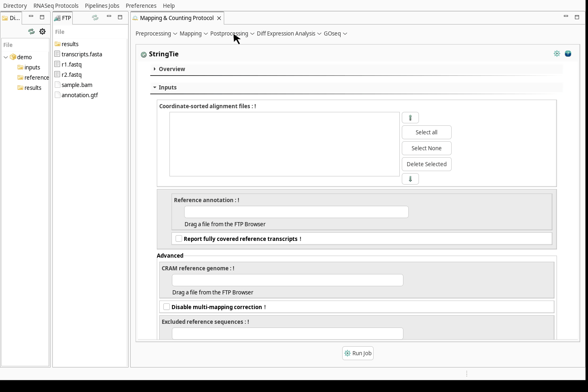Enable Report fully covered reference transcripts
This screenshot has width=588, height=392.
click(179, 238)
